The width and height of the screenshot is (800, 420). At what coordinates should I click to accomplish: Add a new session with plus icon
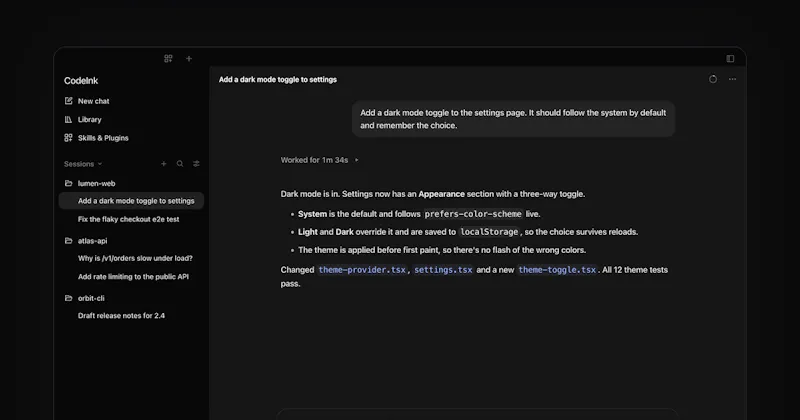pyautogui.click(x=164, y=164)
